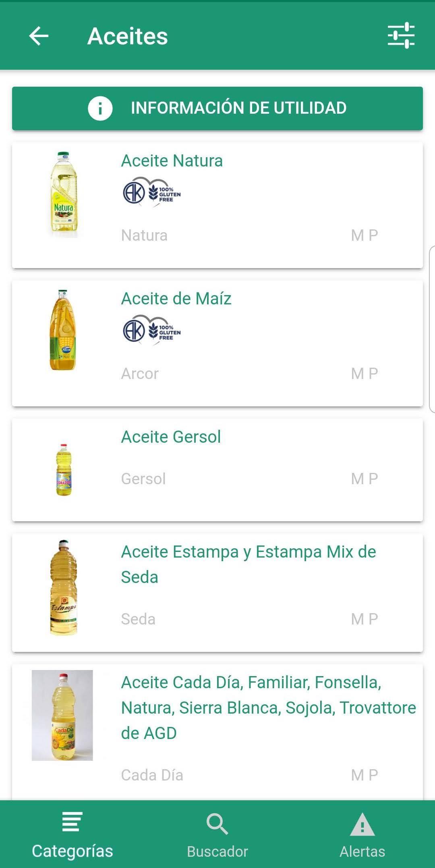Image resolution: width=435 pixels, height=868 pixels.
Task: Tap the Cada Día bottle photo
Action: point(62,715)
